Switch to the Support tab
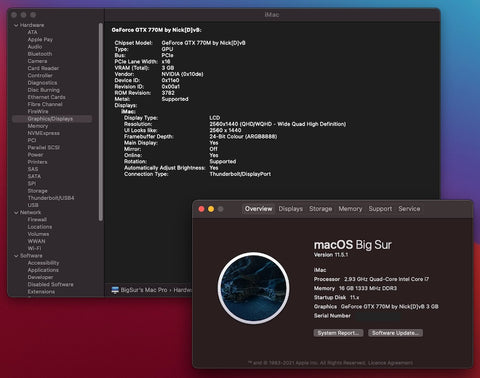480x378 pixels. click(x=380, y=209)
